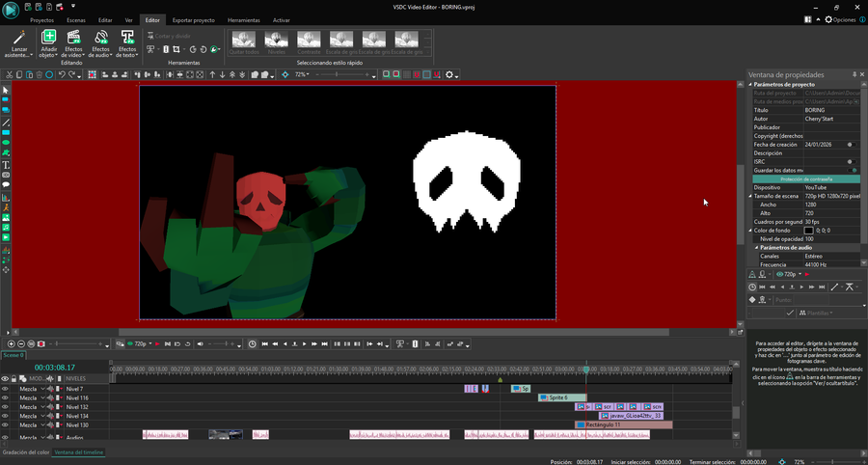Click the move object down arrow
This screenshot has height=465, width=868.
[222, 74]
